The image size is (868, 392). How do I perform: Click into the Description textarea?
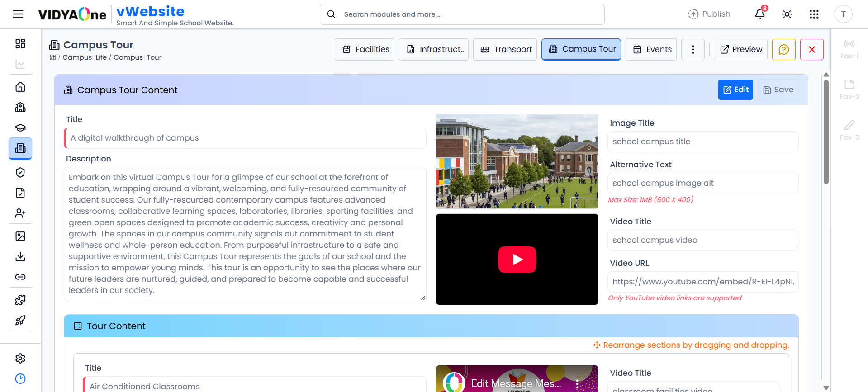(x=245, y=234)
